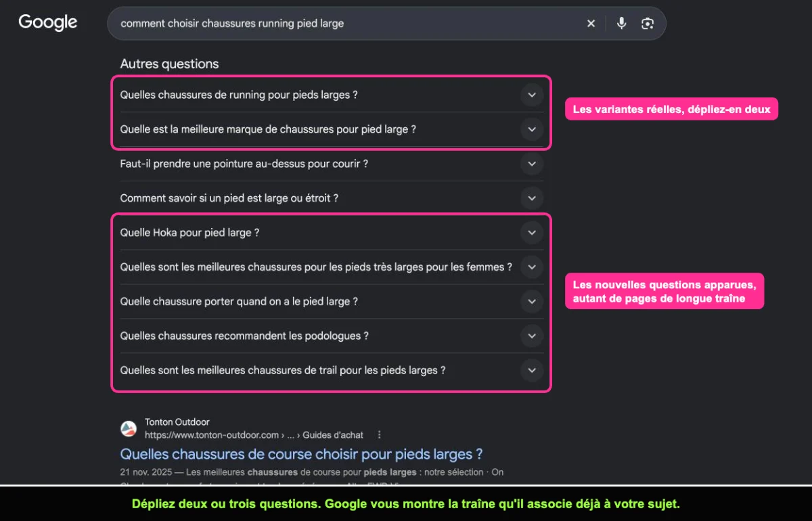812x521 pixels.
Task: Expand chevron for 'Quelle Hoka pour pied large'
Action: 532,233
